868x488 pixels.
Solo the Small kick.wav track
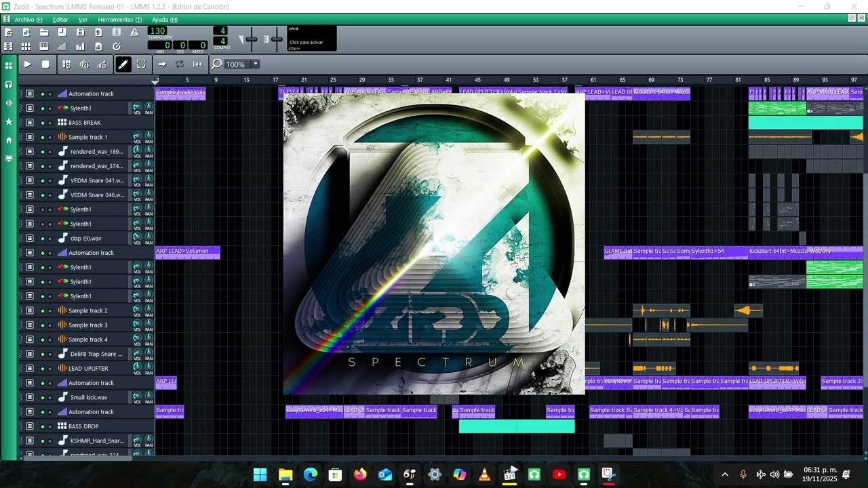[x=50, y=397]
